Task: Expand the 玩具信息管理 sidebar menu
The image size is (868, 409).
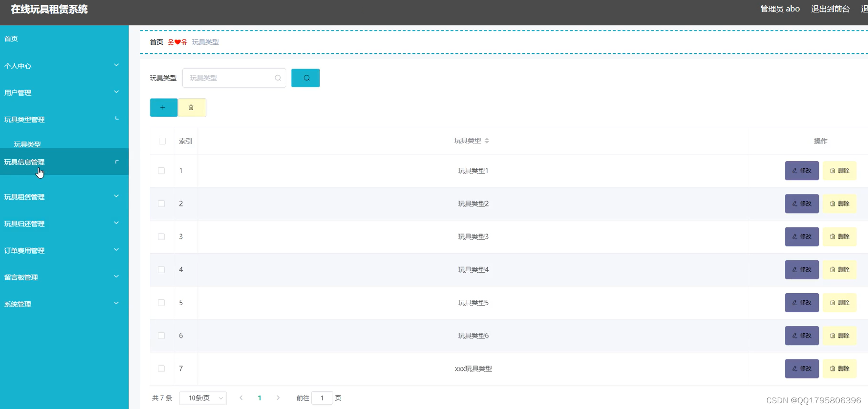Action: (64, 162)
